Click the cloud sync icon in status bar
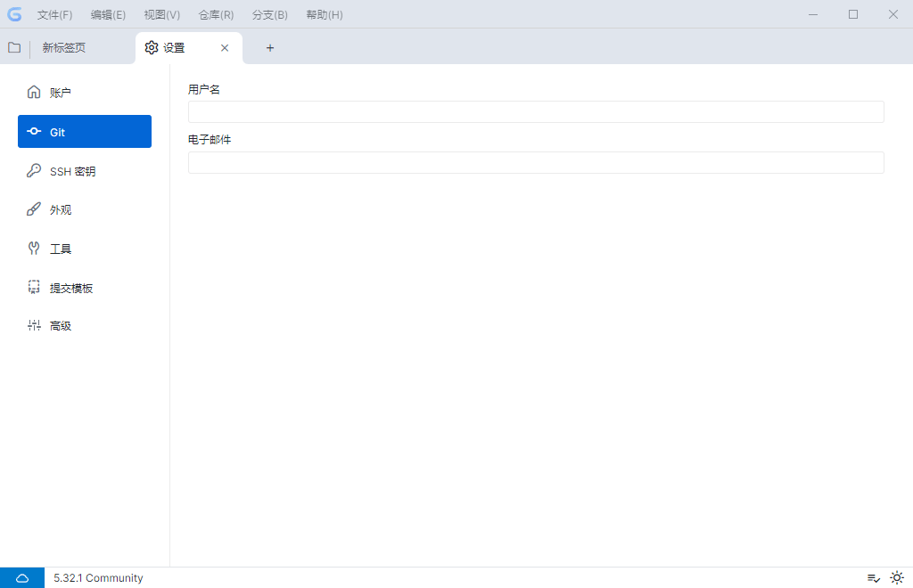 click(21, 577)
